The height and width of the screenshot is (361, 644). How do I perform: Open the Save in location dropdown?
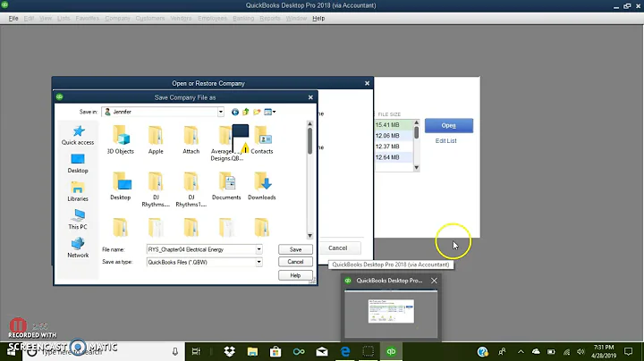coord(221,112)
